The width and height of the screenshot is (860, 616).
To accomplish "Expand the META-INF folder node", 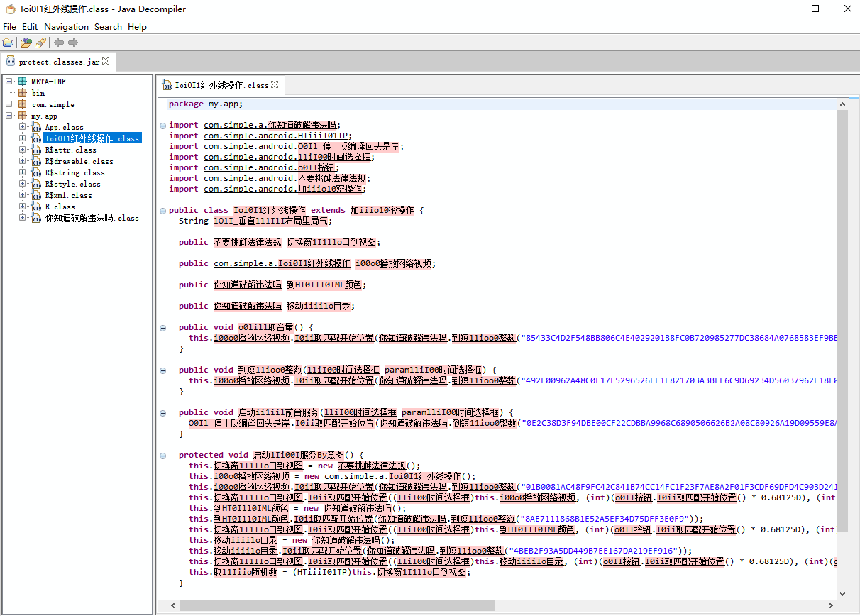I will pos(9,82).
